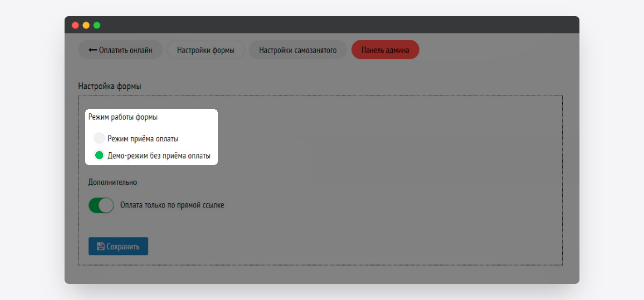
Task: Click the Демо-режим без приёма оплаты label
Action: pyautogui.click(x=159, y=156)
